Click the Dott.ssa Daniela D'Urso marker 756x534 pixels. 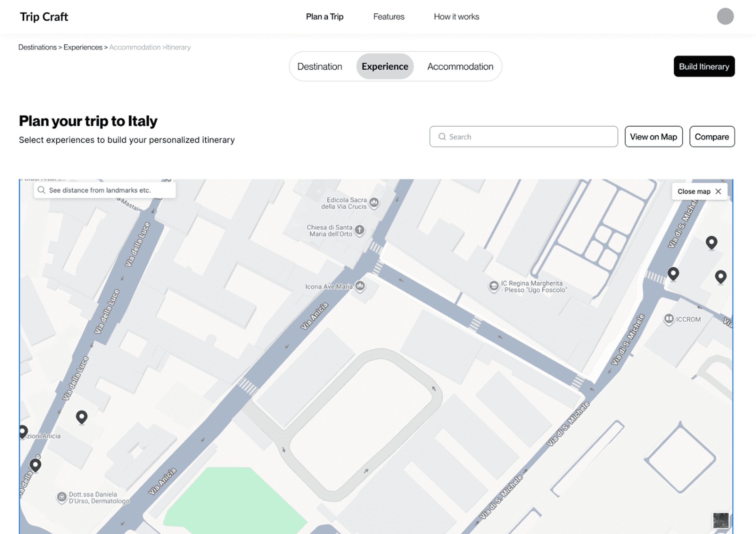point(62,497)
